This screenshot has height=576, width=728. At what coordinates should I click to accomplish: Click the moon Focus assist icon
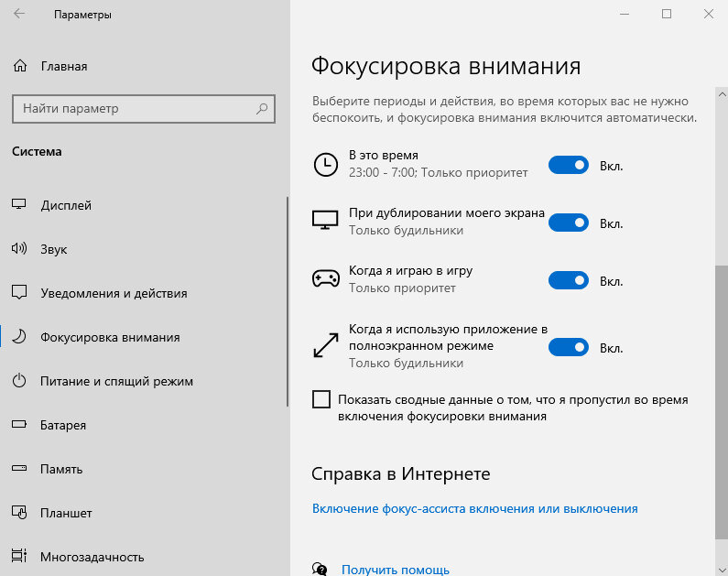[19, 336]
